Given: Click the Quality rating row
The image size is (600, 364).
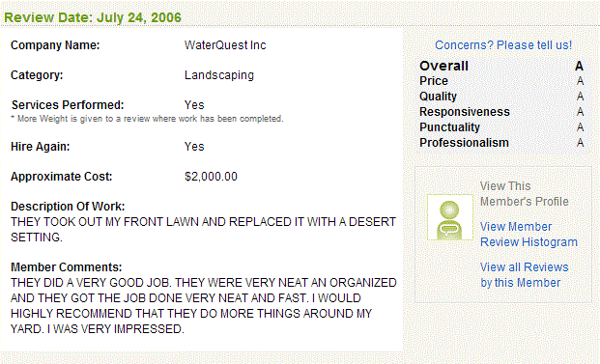Looking at the screenshot, I should point(501,97).
